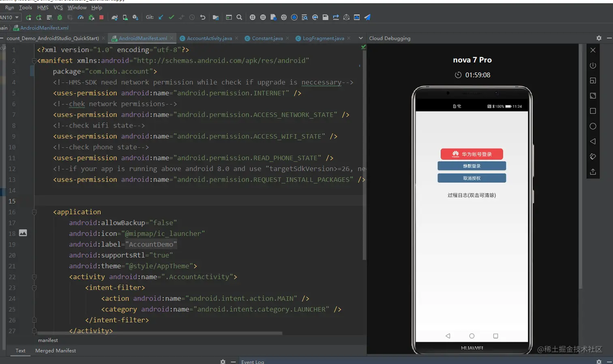Viewport: 613px width, 364px height.
Task: Open the Tools menu
Action: coord(25,7)
